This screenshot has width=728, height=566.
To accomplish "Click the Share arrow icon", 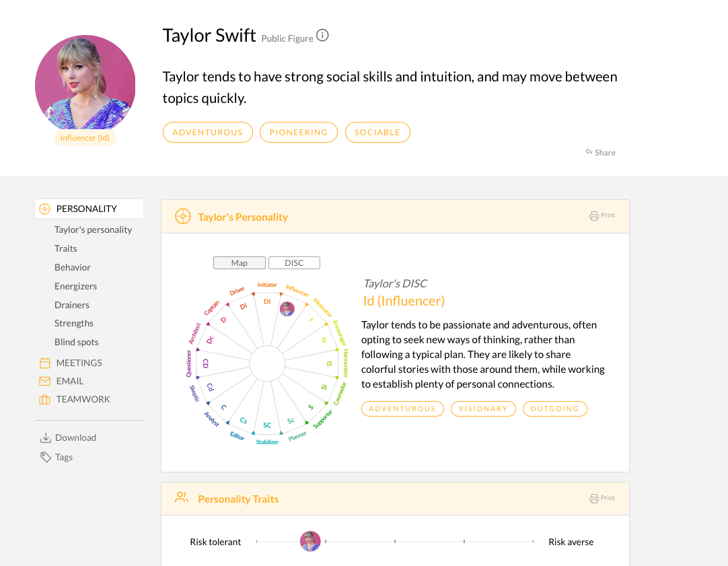I will [x=589, y=152].
